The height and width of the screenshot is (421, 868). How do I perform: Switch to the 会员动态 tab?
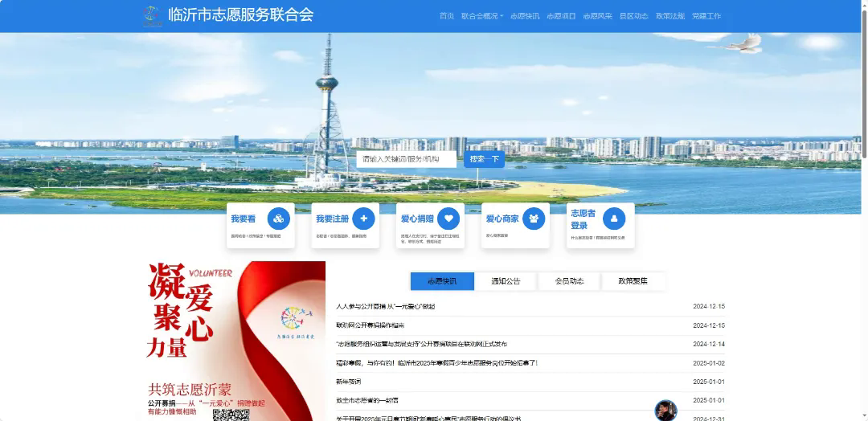click(x=570, y=281)
